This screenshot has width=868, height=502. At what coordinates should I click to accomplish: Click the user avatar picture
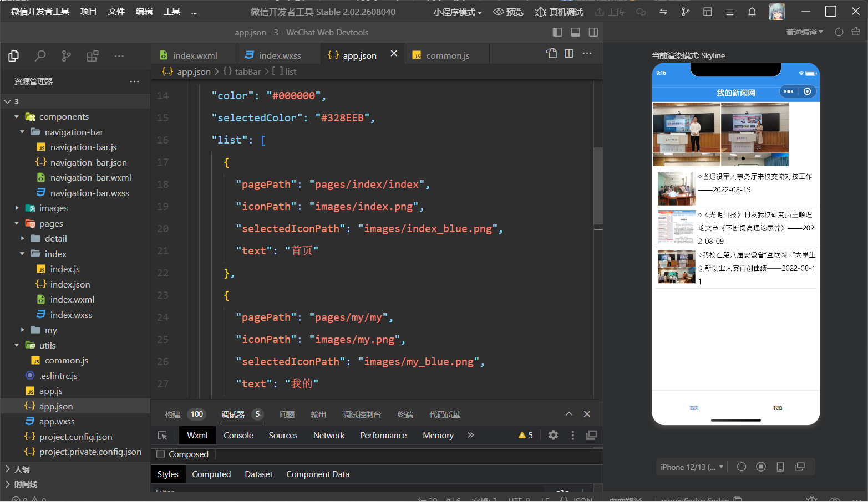point(777,12)
